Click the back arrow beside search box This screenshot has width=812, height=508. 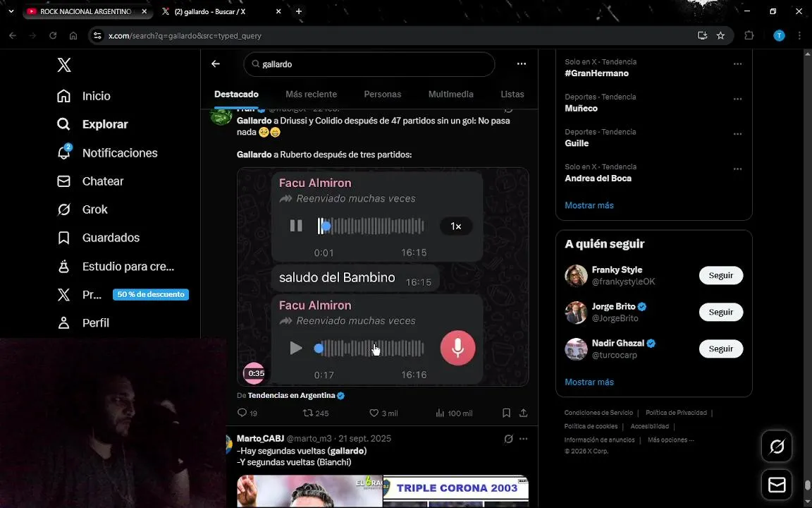tap(216, 64)
